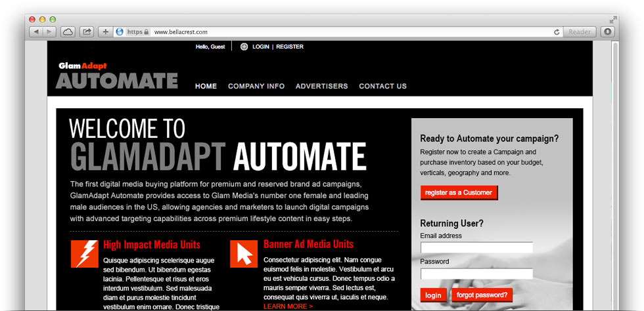Screen dimensions: 644x311
Task: Click the Returning User? heading
Action: pos(452,224)
